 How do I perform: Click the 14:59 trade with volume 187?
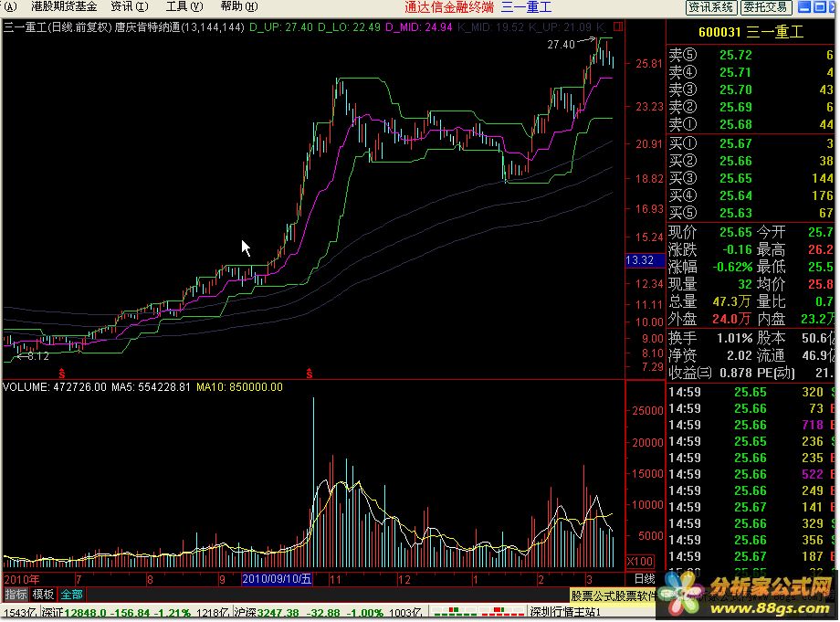click(x=751, y=556)
